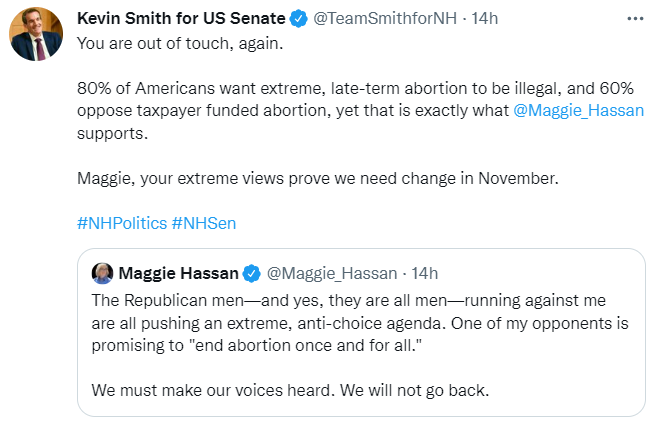Click the "Maggie Hassan" name in quoted tweet
The height and width of the screenshot is (426, 657).
click(x=178, y=274)
